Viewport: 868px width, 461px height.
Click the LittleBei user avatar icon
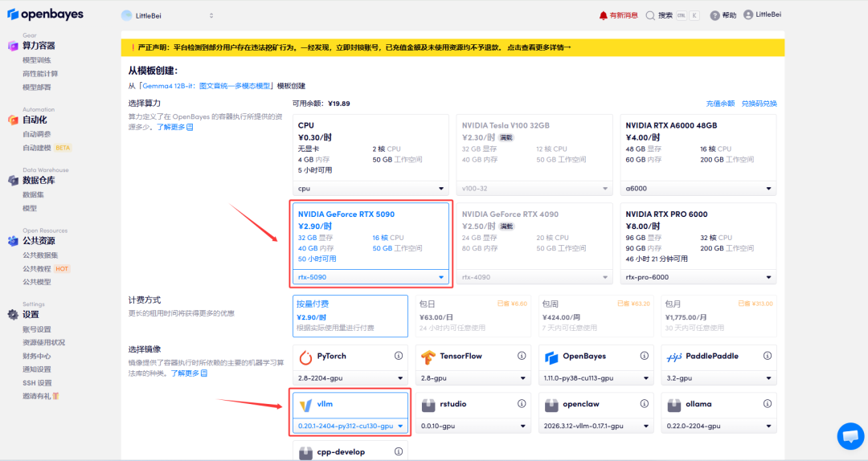point(748,14)
